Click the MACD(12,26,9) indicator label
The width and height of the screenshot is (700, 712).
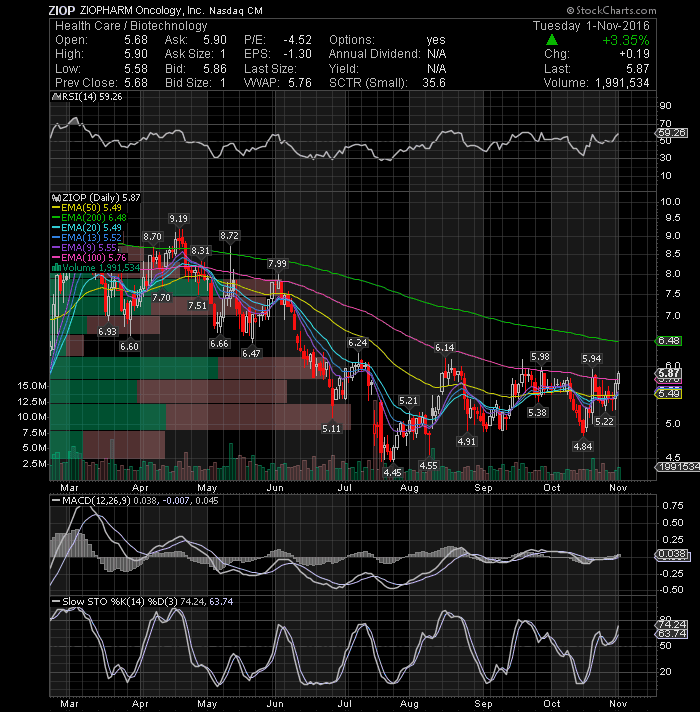(x=96, y=501)
